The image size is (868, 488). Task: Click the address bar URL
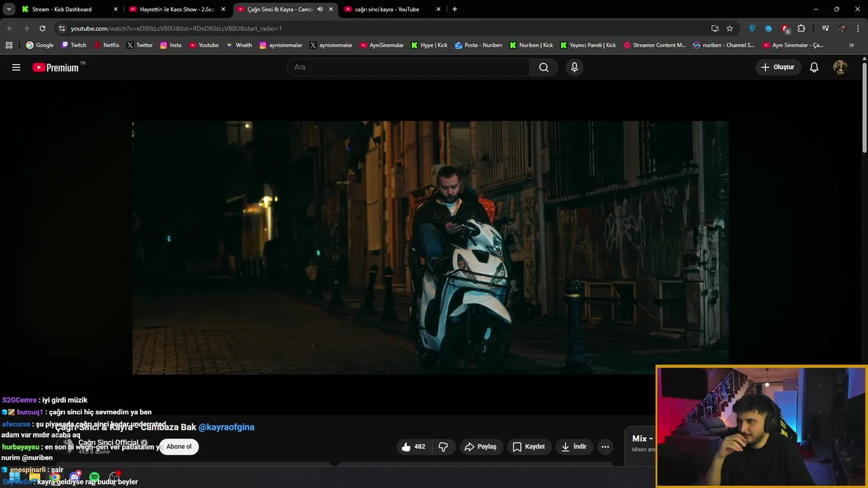coord(176,28)
